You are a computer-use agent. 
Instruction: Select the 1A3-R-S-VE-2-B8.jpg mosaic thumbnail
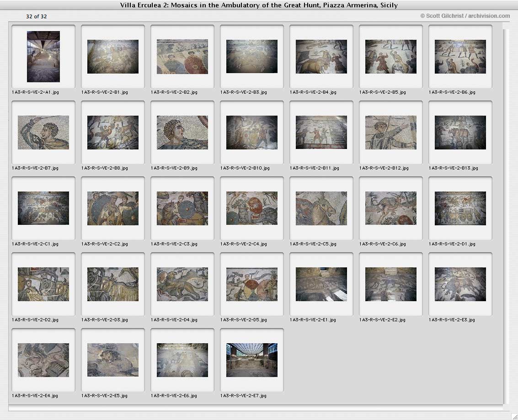coord(113,133)
